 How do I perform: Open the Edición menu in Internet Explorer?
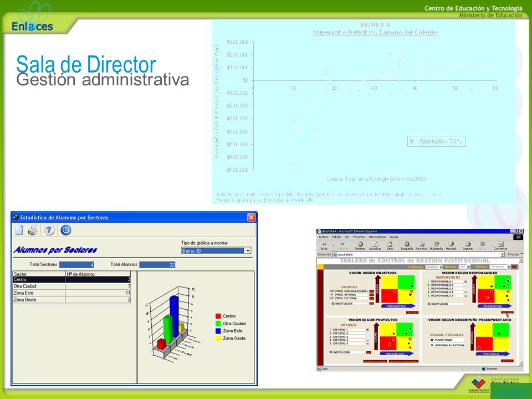pyautogui.click(x=336, y=237)
